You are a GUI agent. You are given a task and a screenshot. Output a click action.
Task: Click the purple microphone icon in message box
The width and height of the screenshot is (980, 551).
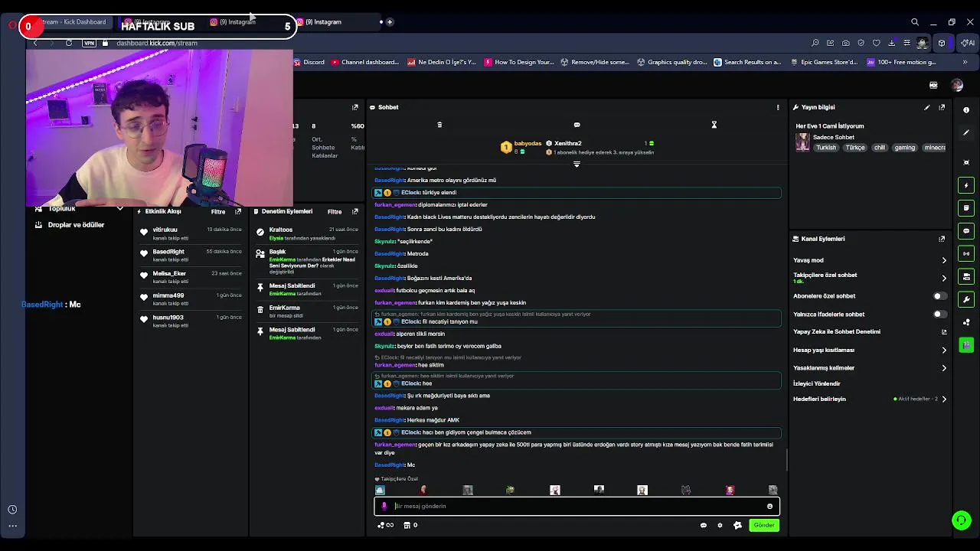[x=384, y=506]
